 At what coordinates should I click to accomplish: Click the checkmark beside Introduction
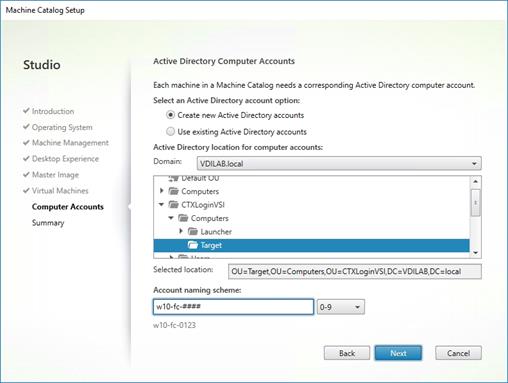(26, 111)
